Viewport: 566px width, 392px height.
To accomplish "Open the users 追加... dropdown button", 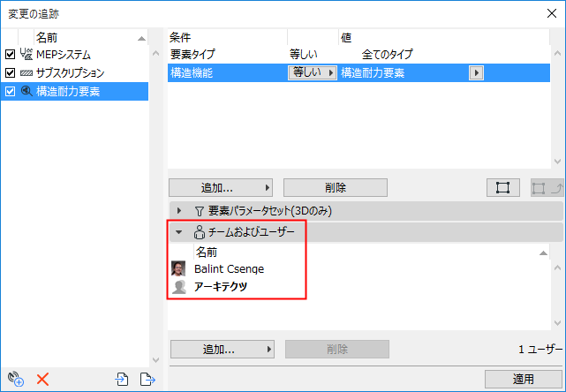I will click(x=223, y=349).
